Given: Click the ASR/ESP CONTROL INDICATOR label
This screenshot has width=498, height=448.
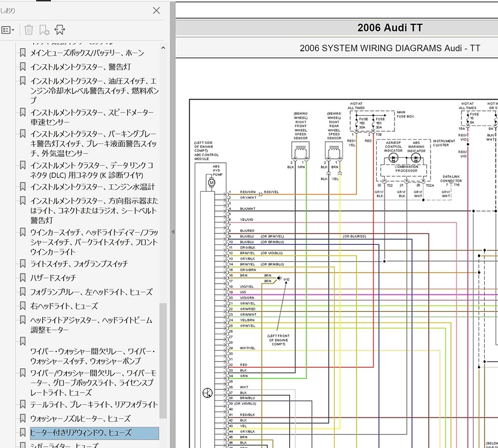Looking at the screenshot, I should pyautogui.click(x=393, y=147).
